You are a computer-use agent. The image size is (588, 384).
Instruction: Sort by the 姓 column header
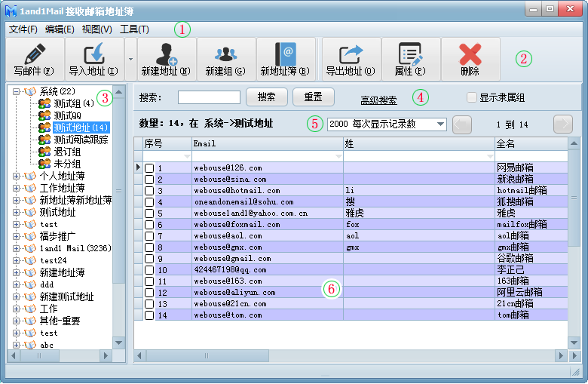coord(419,144)
